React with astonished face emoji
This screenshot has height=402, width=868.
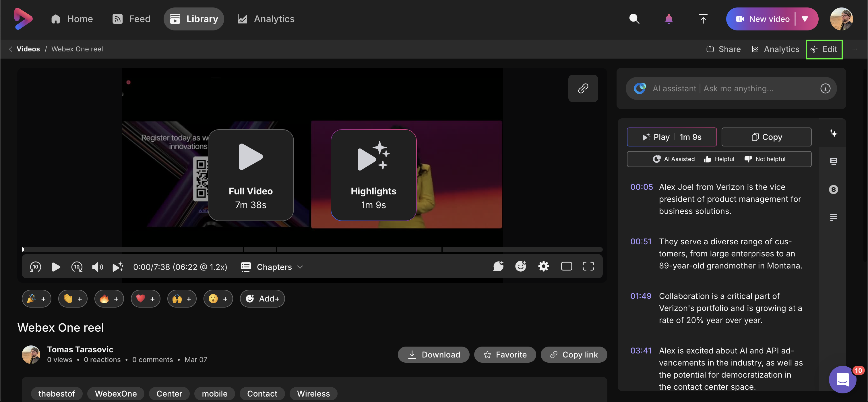tap(218, 299)
